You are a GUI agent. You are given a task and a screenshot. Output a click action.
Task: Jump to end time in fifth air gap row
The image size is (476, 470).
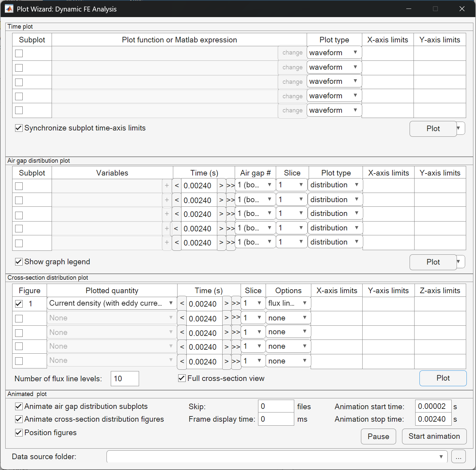tap(230, 243)
